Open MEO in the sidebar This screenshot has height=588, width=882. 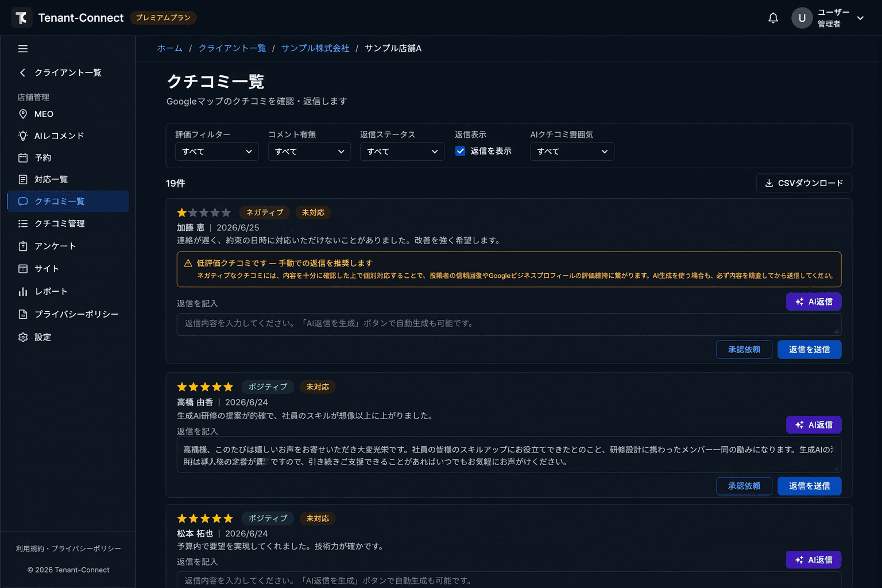68,114
